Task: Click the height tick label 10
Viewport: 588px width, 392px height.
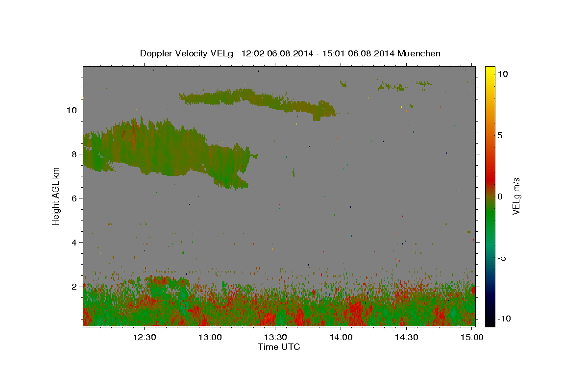Action: 73,110
